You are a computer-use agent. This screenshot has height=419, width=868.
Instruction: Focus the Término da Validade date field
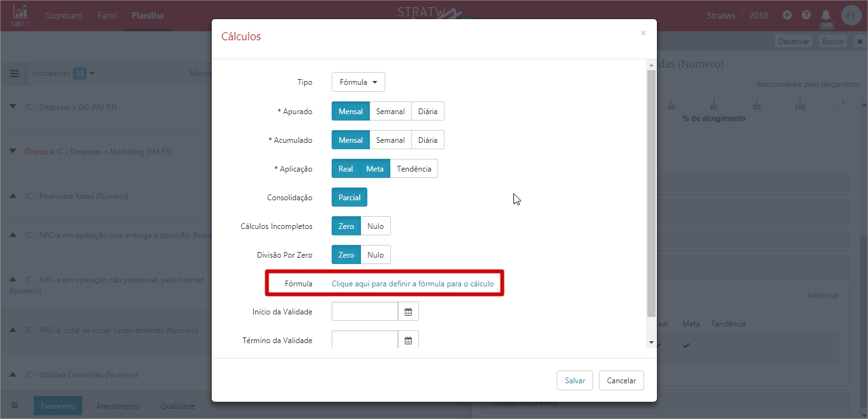(365, 340)
